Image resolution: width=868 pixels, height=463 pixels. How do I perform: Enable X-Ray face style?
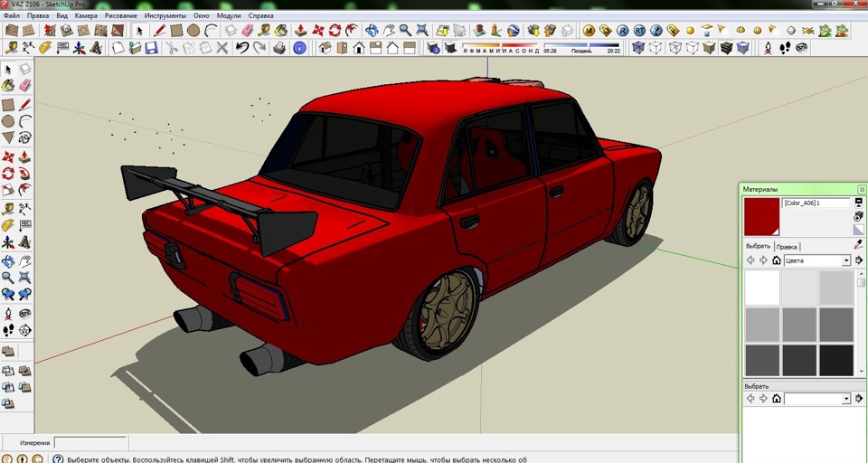(638, 48)
